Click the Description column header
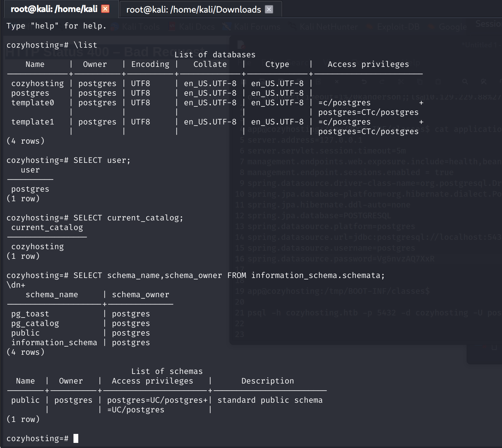 point(268,381)
